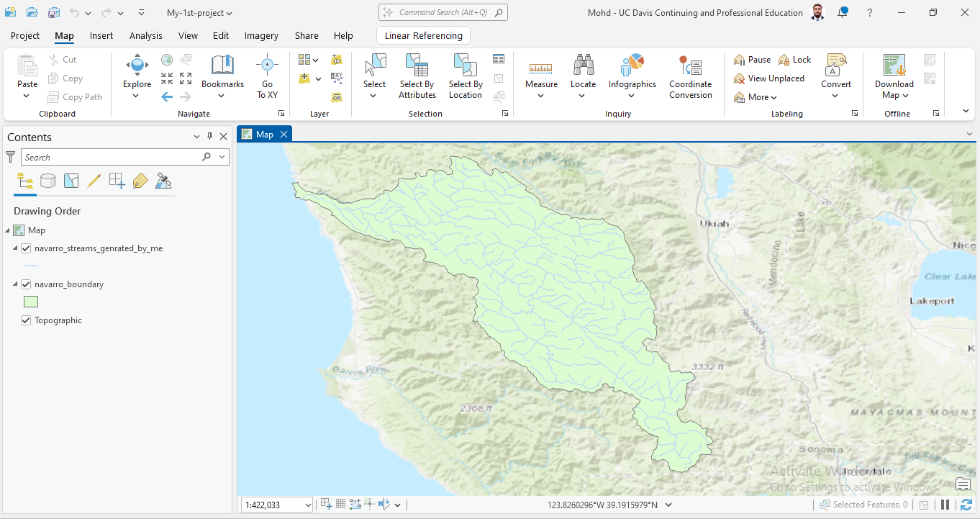Launch Select By Attributes
The height and width of the screenshot is (519, 980).
click(x=417, y=76)
